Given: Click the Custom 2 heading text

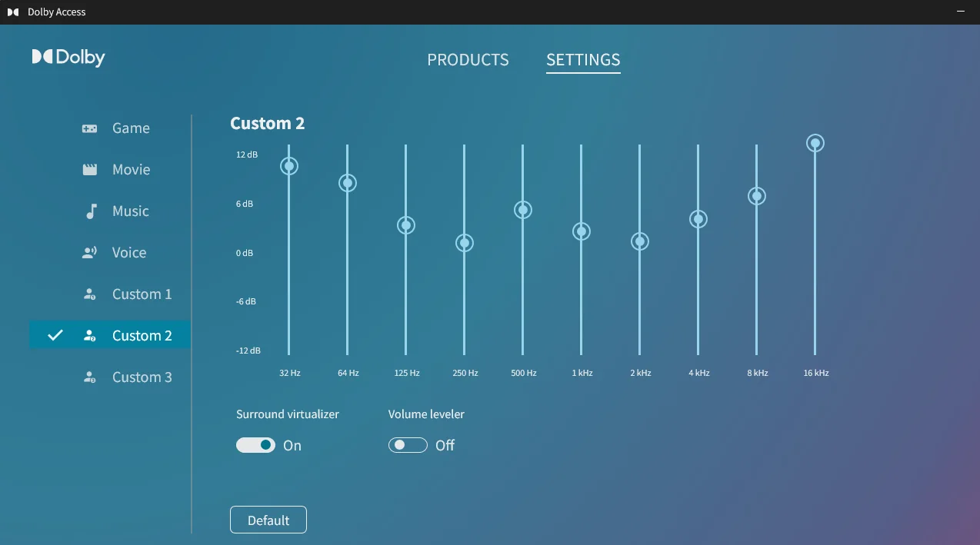Looking at the screenshot, I should (268, 124).
